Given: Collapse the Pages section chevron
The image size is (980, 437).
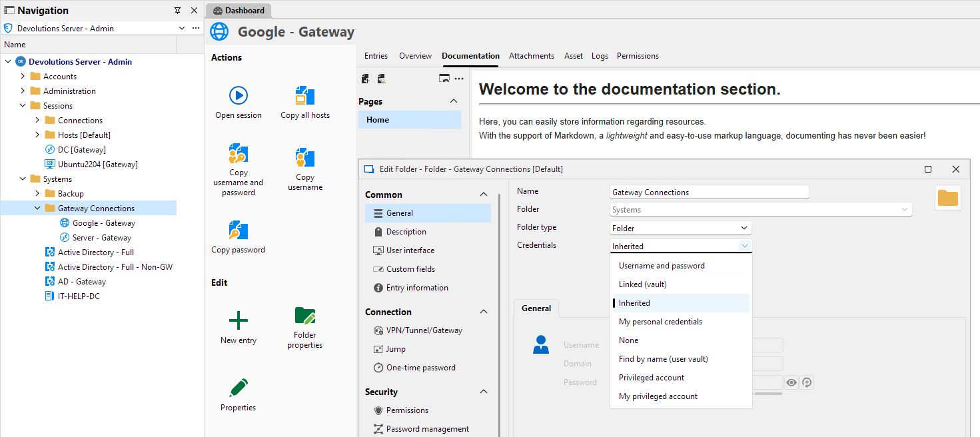Looking at the screenshot, I should [x=454, y=101].
